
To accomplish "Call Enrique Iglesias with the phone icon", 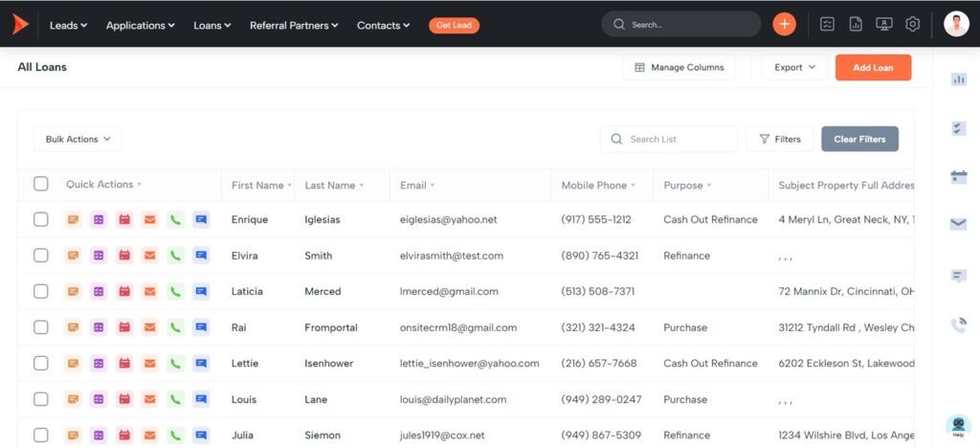I will click(176, 219).
